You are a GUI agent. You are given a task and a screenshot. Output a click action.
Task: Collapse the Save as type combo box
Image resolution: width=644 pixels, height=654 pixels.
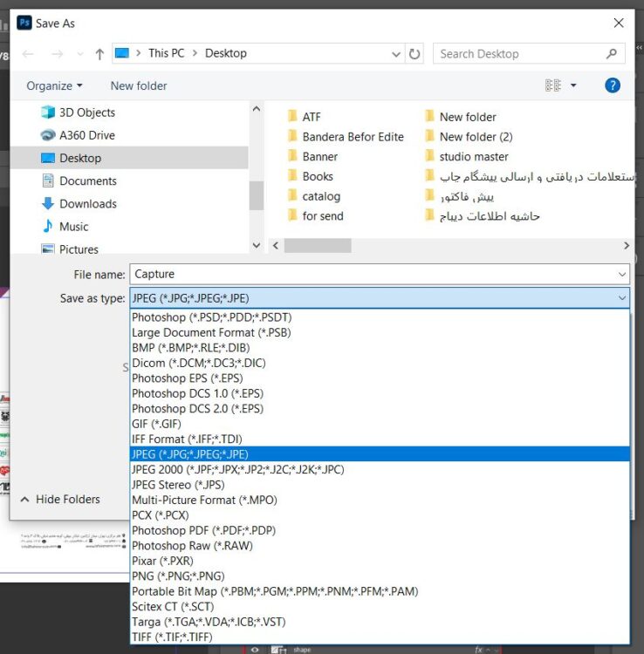[x=622, y=298]
